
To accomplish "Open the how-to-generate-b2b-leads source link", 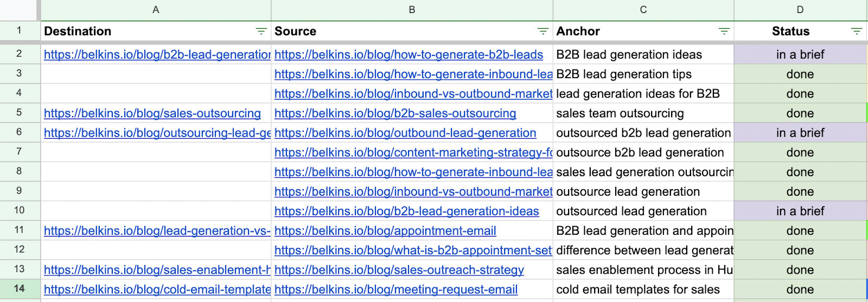I will point(409,55).
